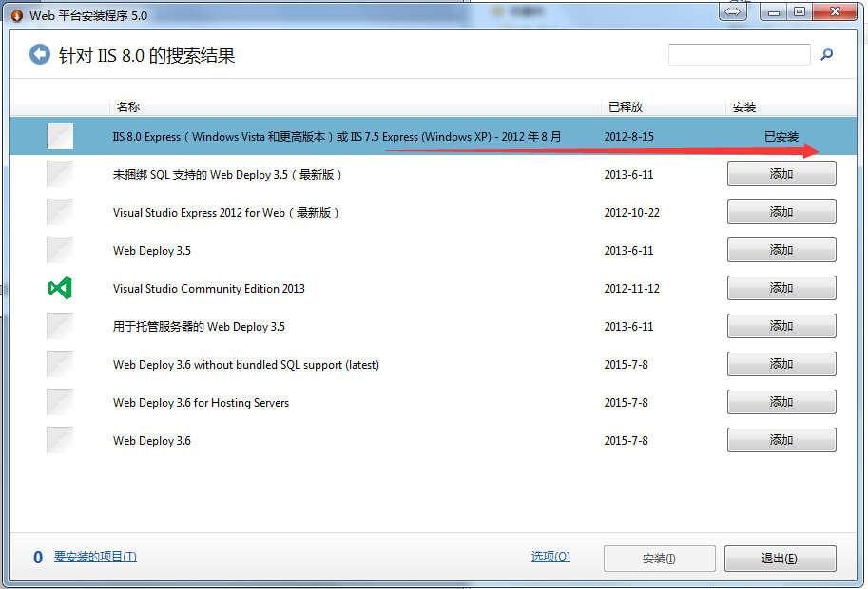Image resolution: width=868 pixels, height=589 pixels.
Task: Click icon for Visual Studio Express 2012 for Web
Action: (x=60, y=212)
